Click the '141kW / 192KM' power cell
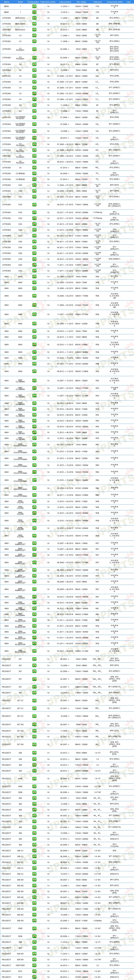134x980 pixels. pos(81,305)
